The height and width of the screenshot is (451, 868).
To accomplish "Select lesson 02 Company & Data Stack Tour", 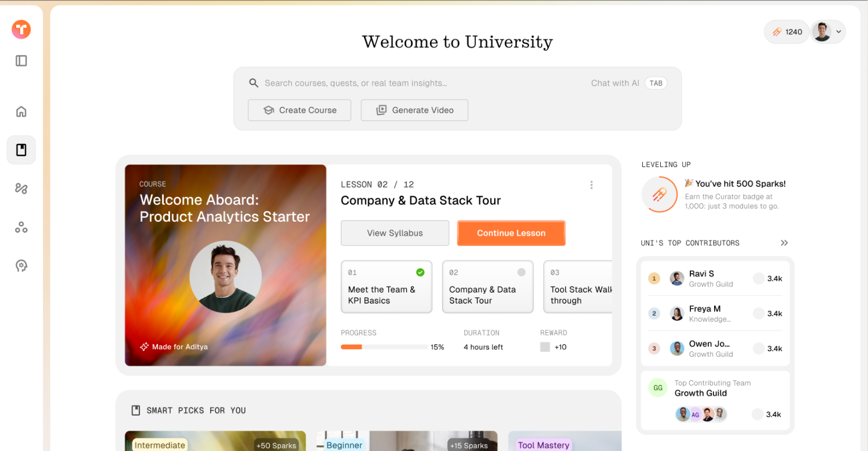I will coord(488,287).
